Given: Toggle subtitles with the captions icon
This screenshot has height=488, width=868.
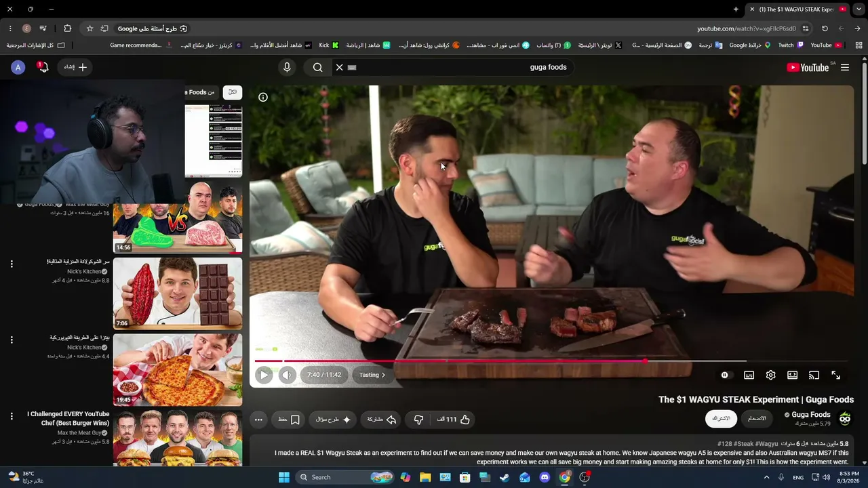Looking at the screenshot, I should click(749, 375).
